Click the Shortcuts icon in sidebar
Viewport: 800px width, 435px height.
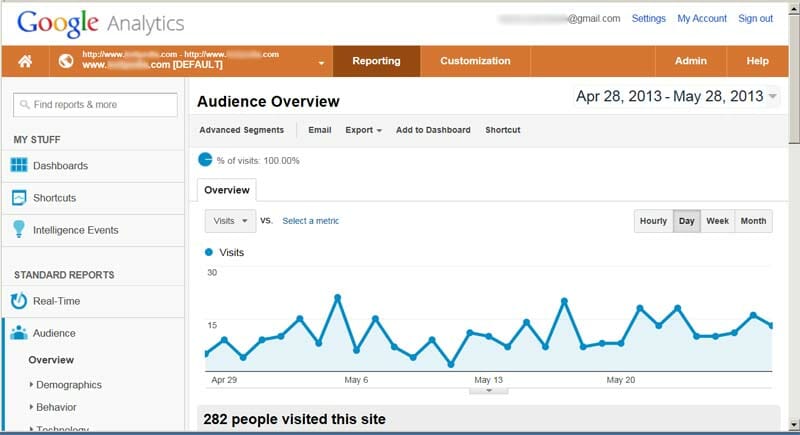(x=19, y=198)
